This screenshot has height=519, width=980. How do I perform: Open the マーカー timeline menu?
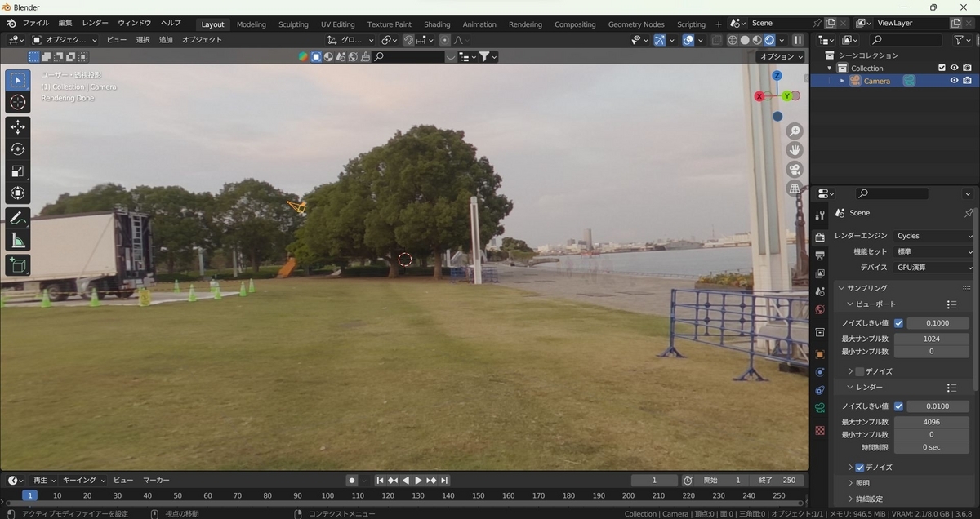(x=156, y=481)
